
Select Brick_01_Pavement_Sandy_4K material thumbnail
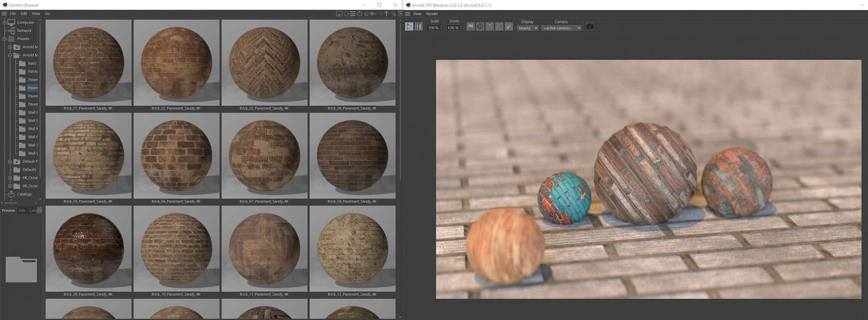pyautogui.click(x=88, y=62)
